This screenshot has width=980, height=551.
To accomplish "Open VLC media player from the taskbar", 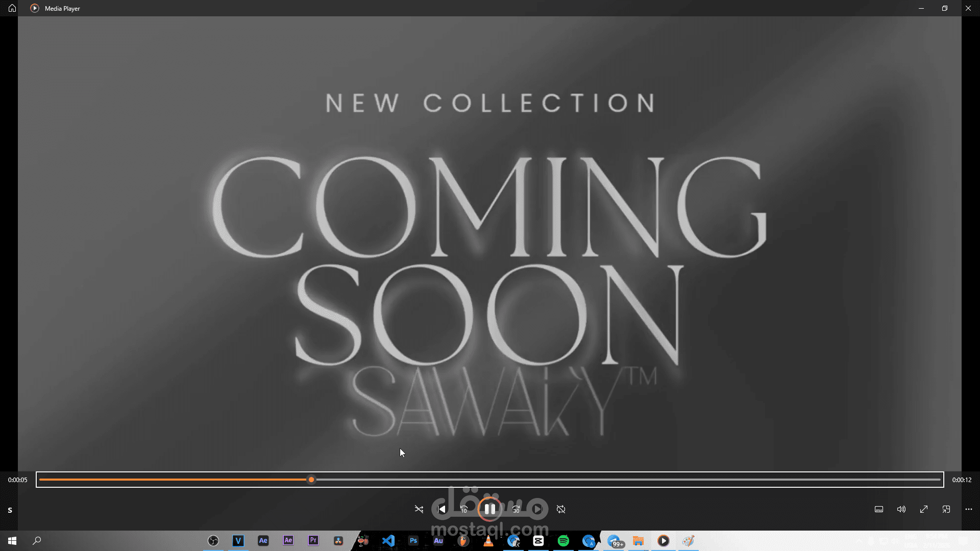I will tap(488, 540).
